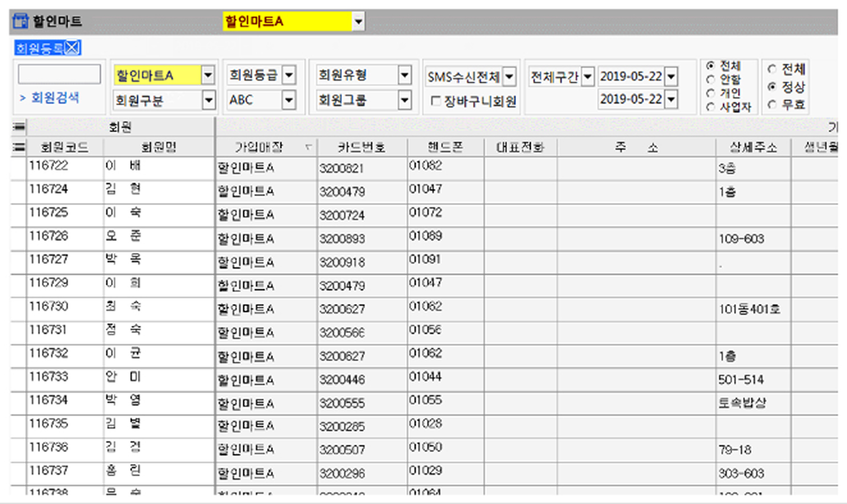Click the 할인마트 store icon in title bar

tap(20, 21)
